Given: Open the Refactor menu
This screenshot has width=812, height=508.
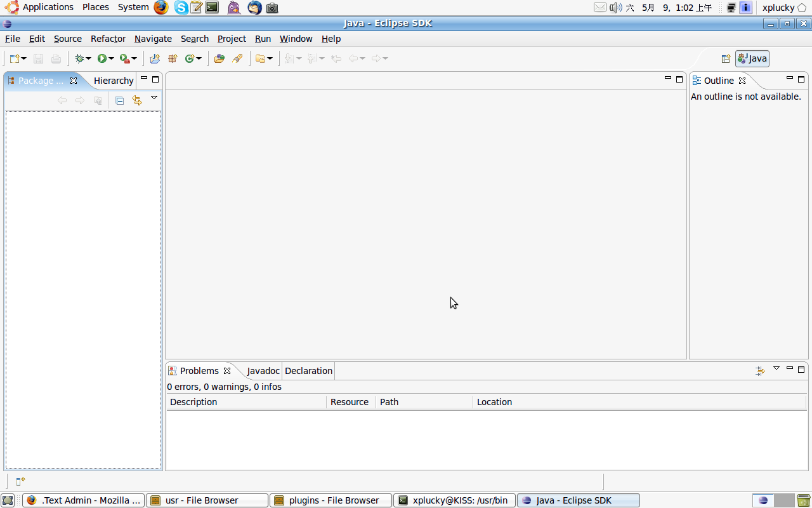Looking at the screenshot, I should pyautogui.click(x=108, y=39).
